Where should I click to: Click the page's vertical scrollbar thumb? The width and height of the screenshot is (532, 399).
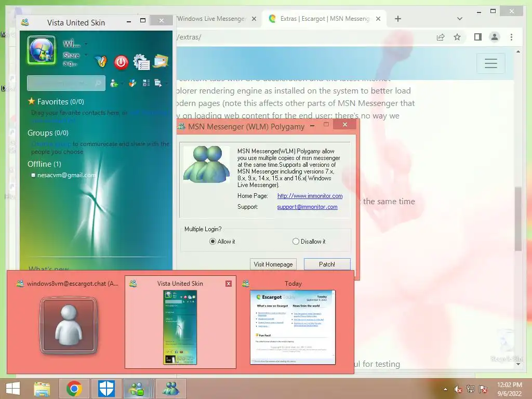(x=518, y=219)
